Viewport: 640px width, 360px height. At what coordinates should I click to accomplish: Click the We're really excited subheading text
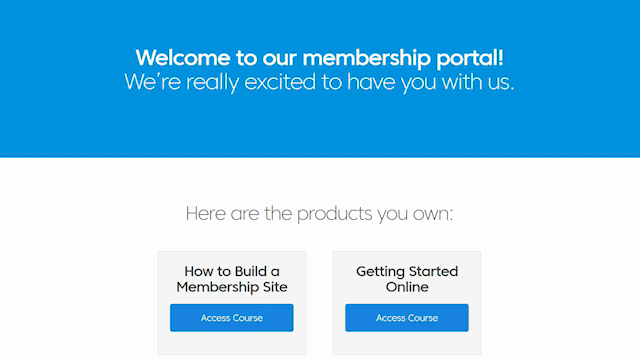[319, 82]
